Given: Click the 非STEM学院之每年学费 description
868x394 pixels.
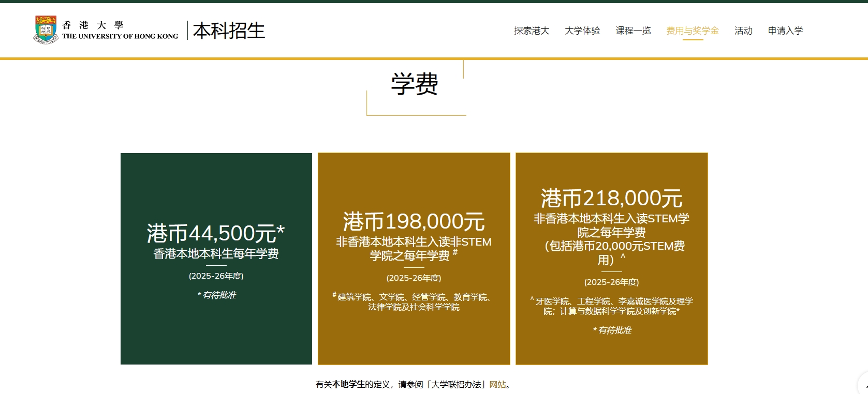Looking at the screenshot, I should tap(414, 249).
